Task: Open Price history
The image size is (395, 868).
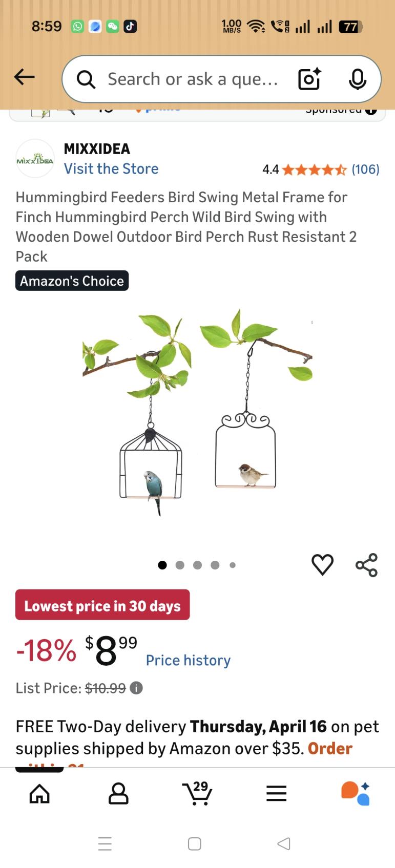Action: pyautogui.click(x=188, y=660)
